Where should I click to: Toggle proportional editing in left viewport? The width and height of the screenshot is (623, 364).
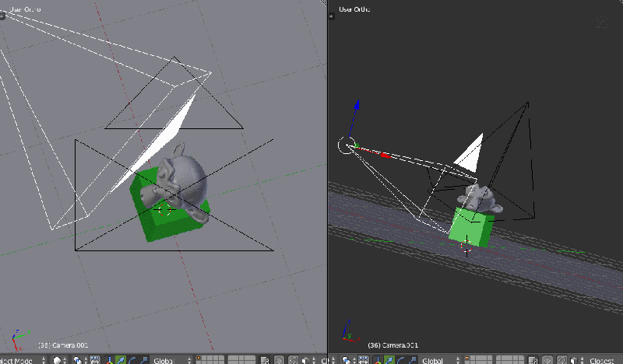coord(280,360)
